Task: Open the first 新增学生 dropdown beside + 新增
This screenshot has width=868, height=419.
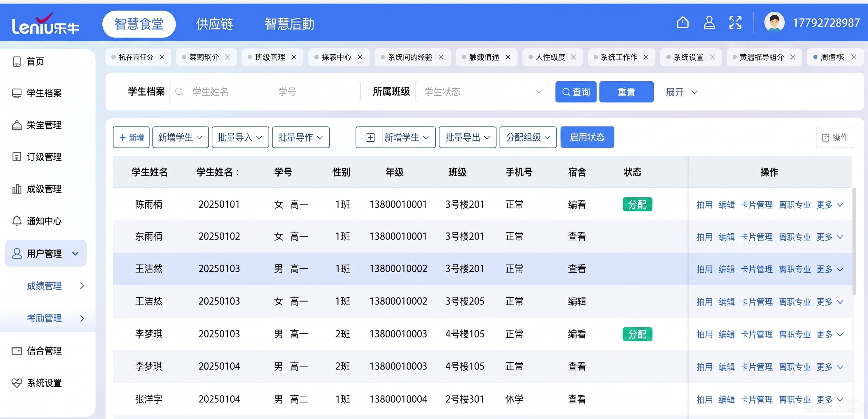Action: [x=180, y=137]
